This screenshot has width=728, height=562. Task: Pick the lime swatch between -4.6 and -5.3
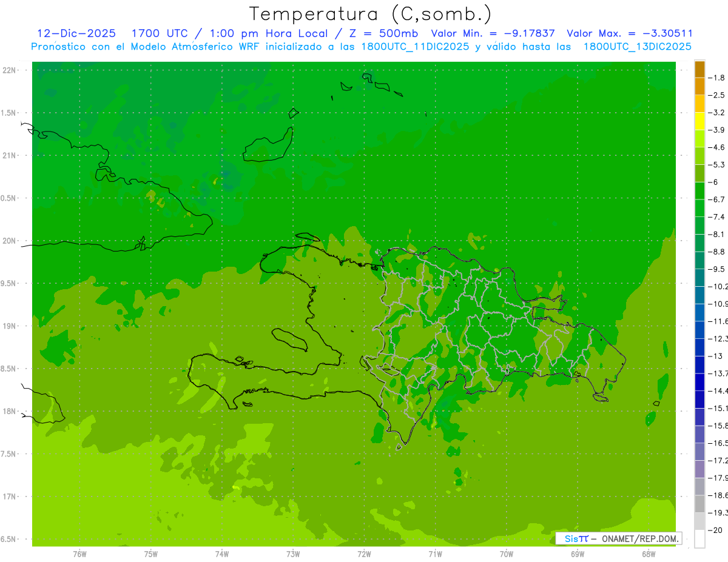(699, 156)
